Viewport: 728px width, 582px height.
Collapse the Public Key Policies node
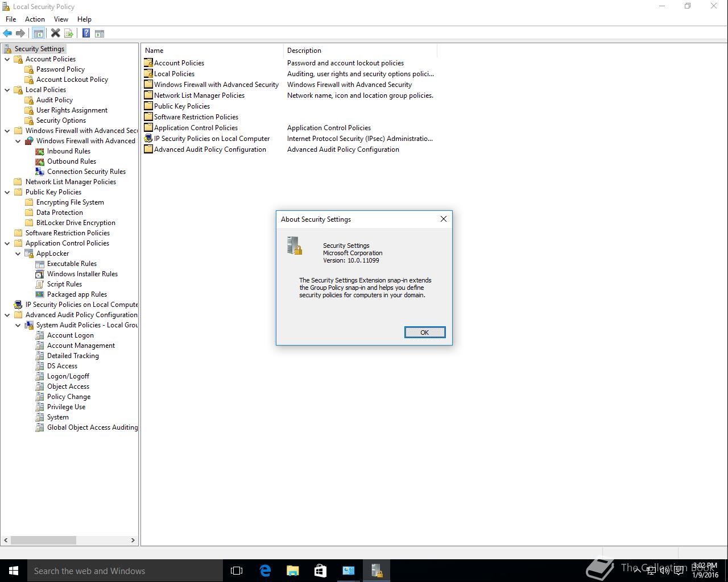pos(7,192)
